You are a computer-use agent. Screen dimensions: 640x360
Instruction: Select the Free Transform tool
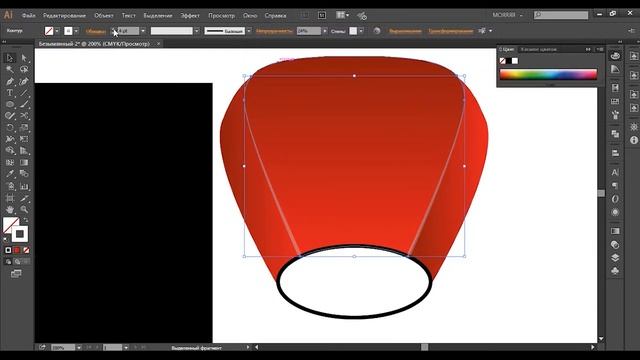point(24,139)
